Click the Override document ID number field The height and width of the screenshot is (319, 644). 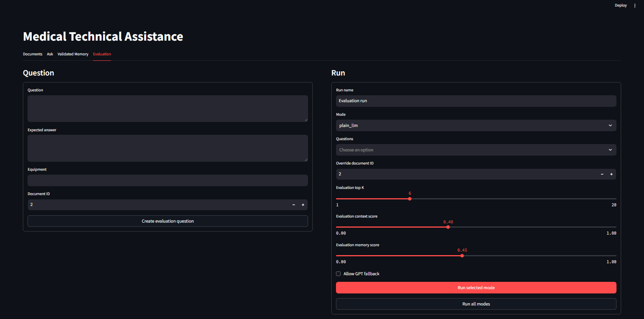467,174
